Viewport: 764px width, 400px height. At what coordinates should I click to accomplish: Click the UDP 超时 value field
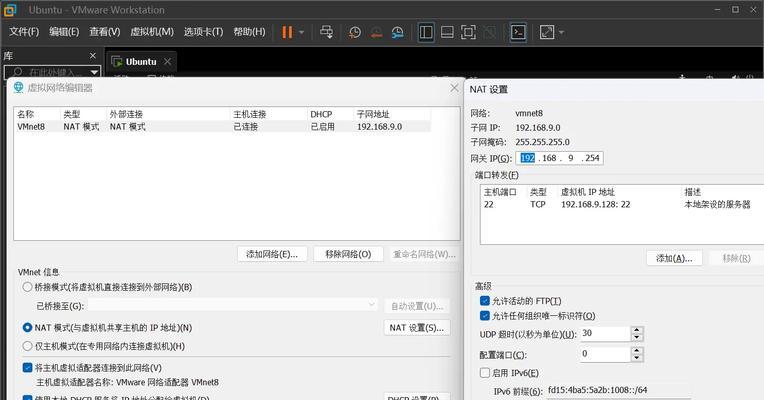pyautogui.click(x=605, y=333)
